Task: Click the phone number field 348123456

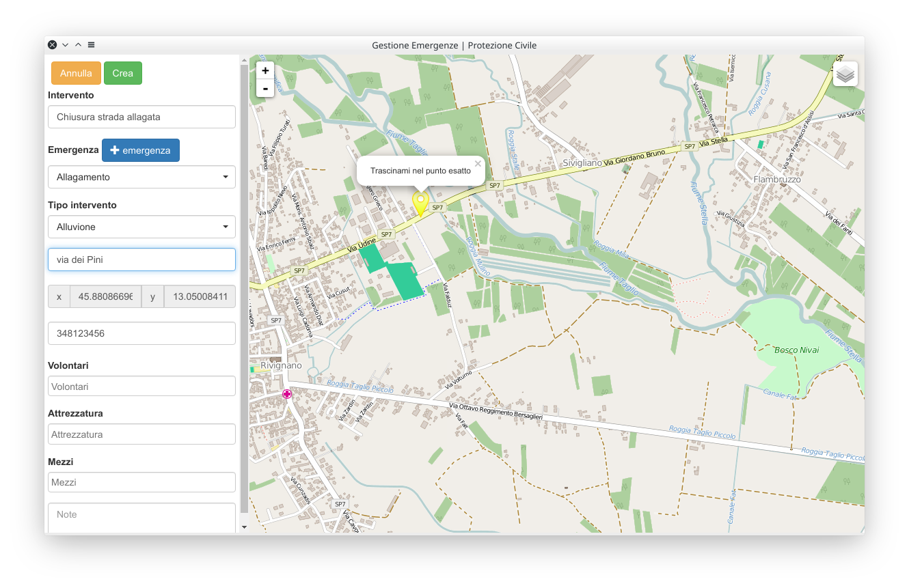Action: click(x=141, y=333)
